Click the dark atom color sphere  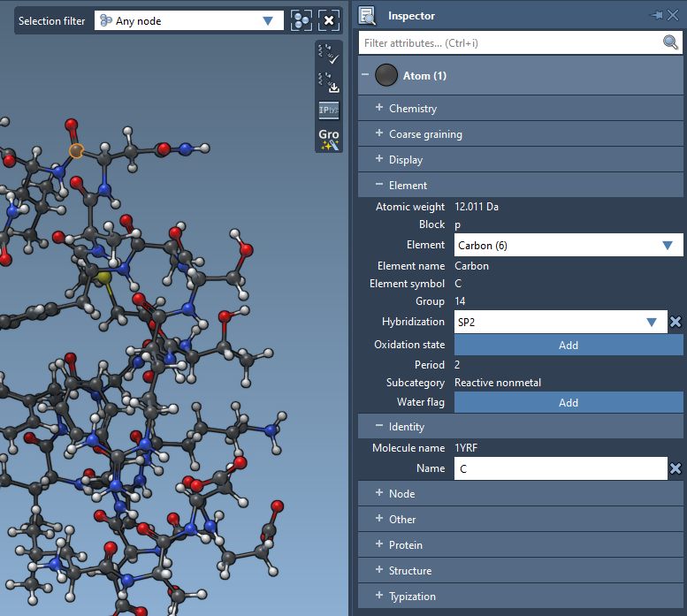[x=386, y=76]
